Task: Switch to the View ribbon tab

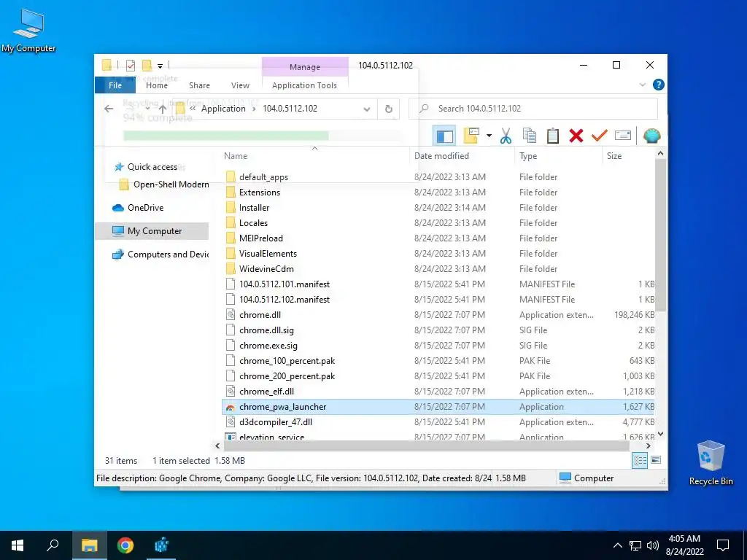Action: tap(240, 85)
